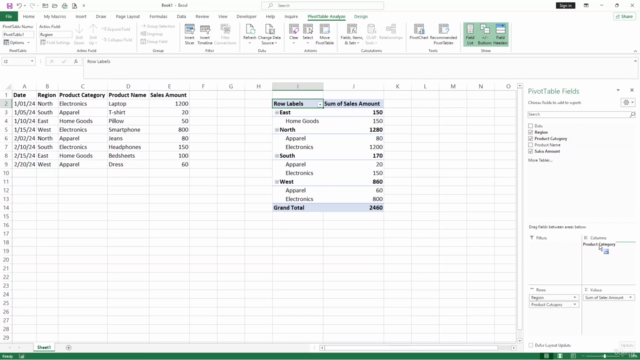Image resolution: width=640 pixels, height=360 pixels.
Task: Toggle Field Headers display
Action: coord(500,34)
